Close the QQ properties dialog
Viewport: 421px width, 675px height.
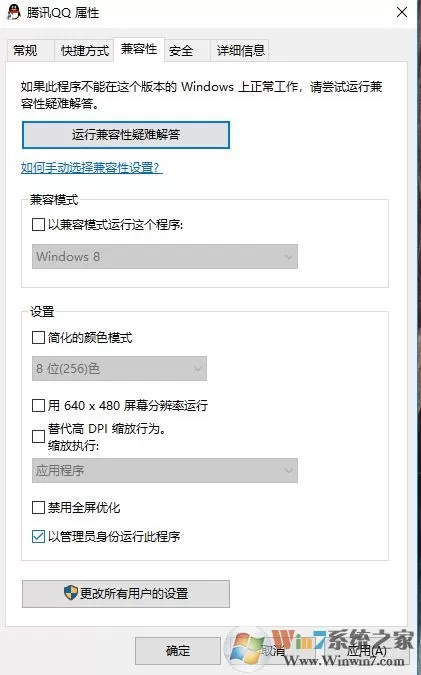402,12
